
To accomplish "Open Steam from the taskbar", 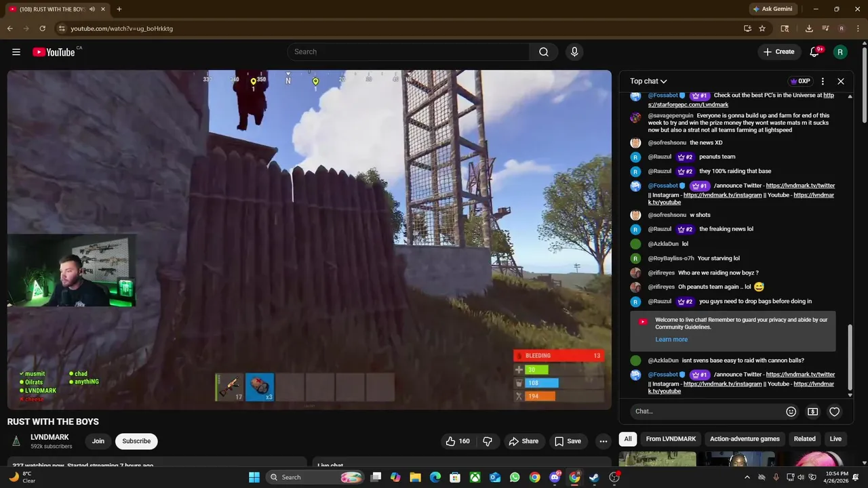I will [x=594, y=477].
